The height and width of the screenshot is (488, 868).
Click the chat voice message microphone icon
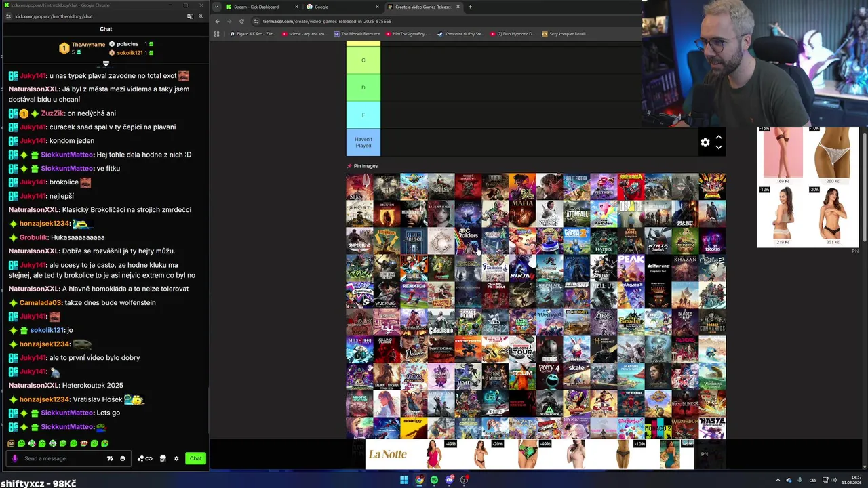pyautogui.click(x=15, y=458)
